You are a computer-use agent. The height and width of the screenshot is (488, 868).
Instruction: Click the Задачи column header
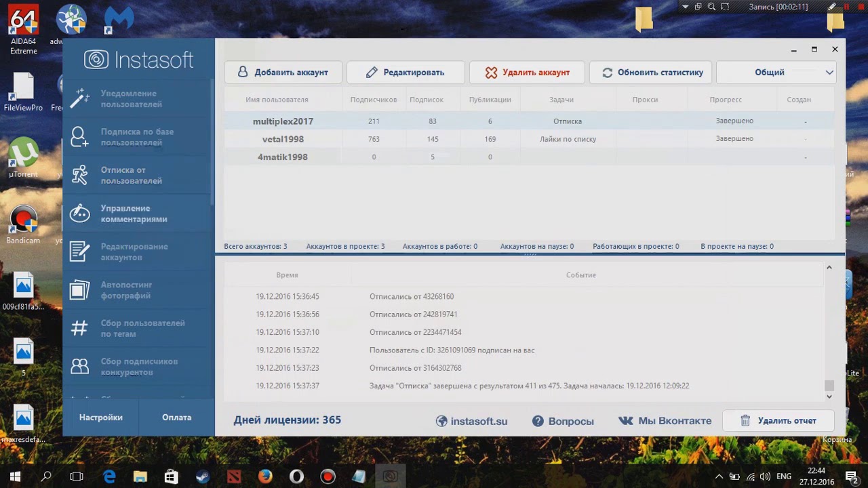[x=561, y=100]
